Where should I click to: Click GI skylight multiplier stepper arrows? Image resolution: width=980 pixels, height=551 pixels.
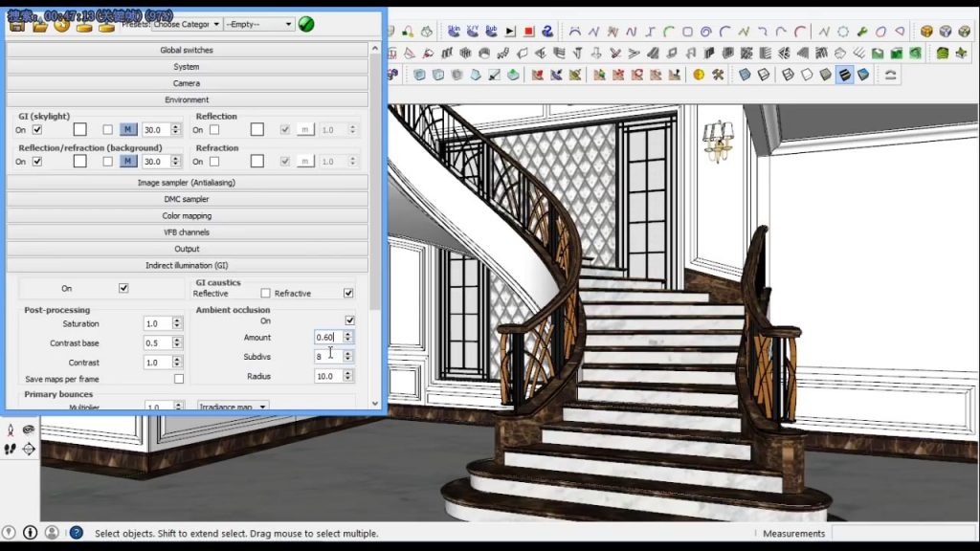[x=176, y=129]
